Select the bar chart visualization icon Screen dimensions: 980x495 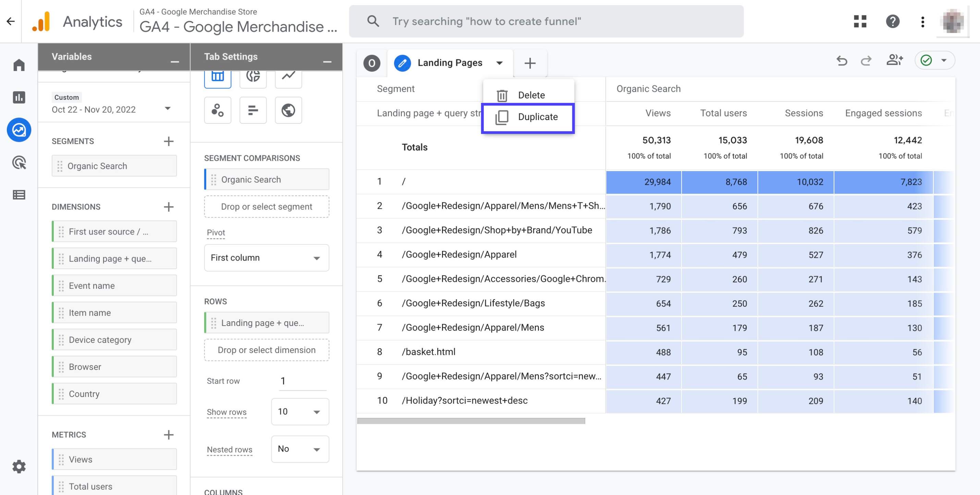coord(253,110)
